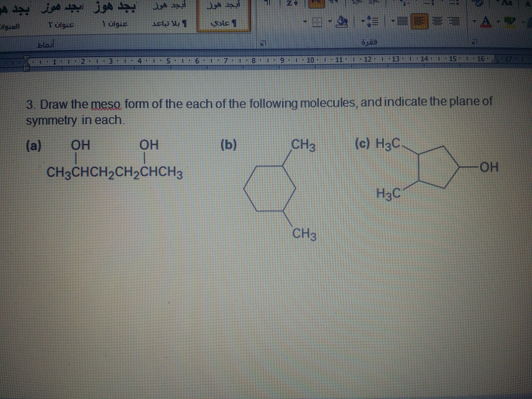The image size is (532, 399).
Task: Click the right indent marker on ruler
Action: click(x=495, y=61)
